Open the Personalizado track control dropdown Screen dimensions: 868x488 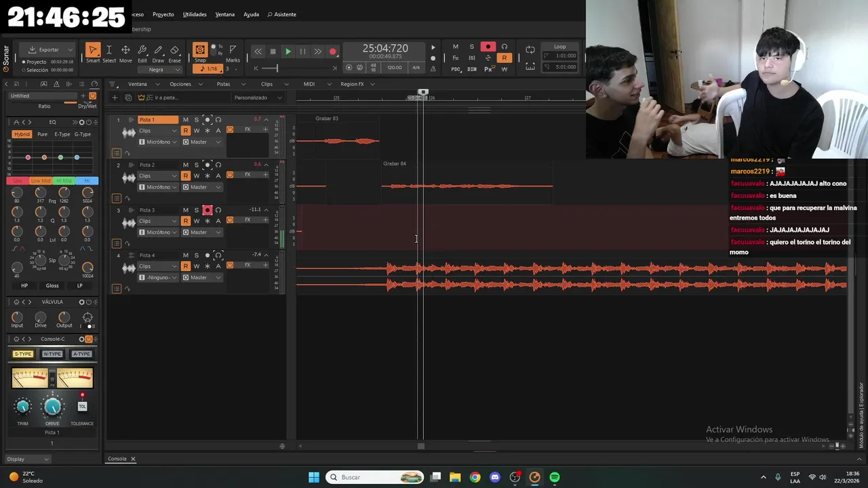[258, 98]
